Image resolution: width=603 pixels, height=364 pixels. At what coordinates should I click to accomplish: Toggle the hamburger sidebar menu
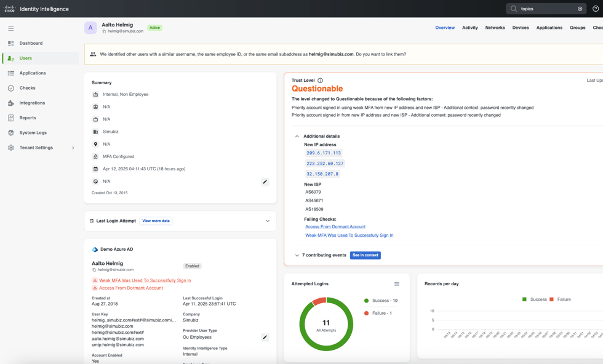(11, 28)
